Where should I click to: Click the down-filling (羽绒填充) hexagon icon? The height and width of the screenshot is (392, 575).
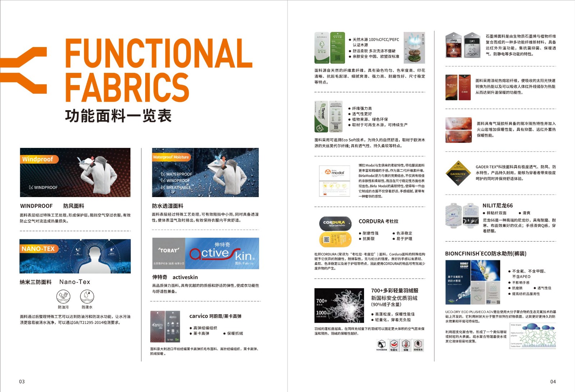[418, 344]
